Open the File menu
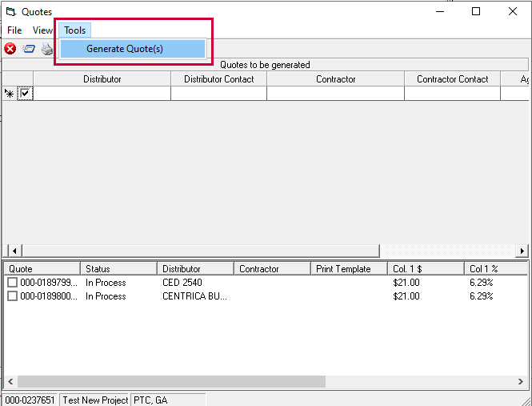 (x=14, y=30)
